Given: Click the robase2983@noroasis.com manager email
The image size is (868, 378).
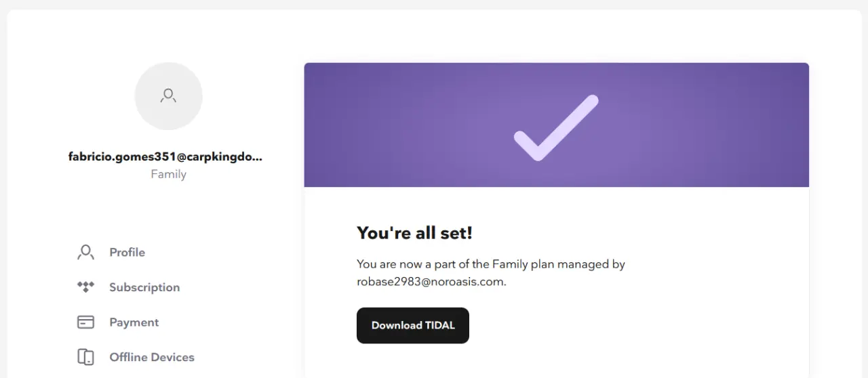Looking at the screenshot, I should pos(431,282).
